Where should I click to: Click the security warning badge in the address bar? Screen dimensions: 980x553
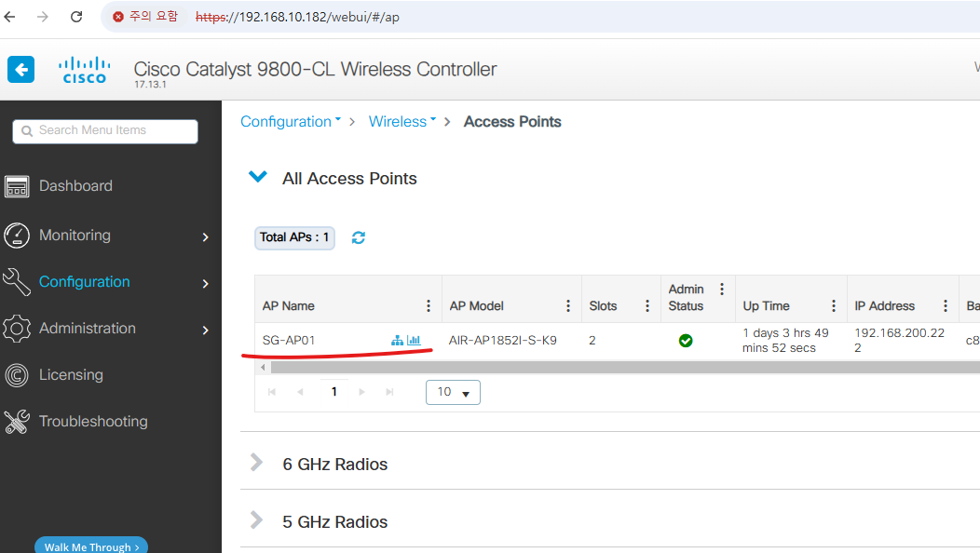click(145, 17)
